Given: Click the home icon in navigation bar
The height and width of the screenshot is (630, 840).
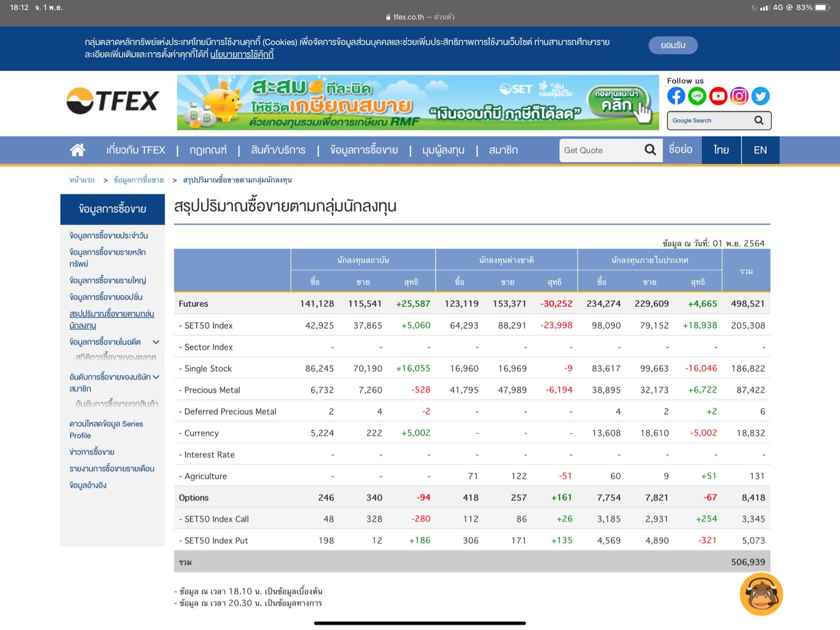Looking at the screenshot, I should [77, 150].
